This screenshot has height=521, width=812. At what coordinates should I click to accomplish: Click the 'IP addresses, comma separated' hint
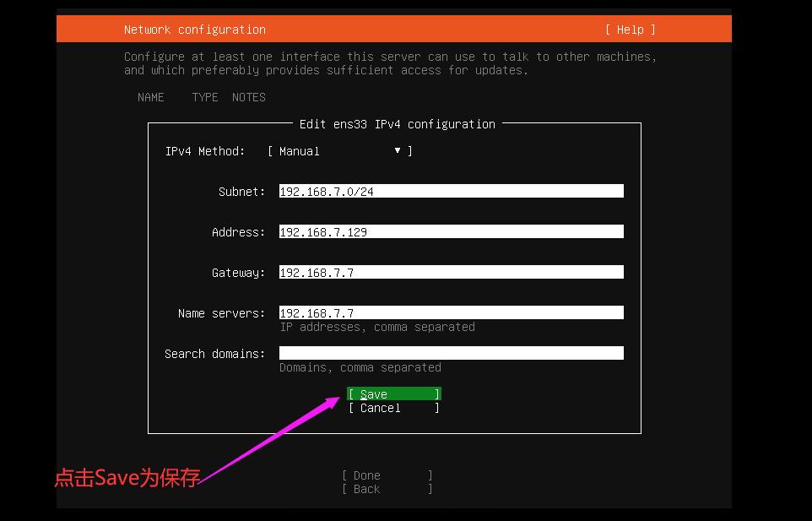point(376,327)
